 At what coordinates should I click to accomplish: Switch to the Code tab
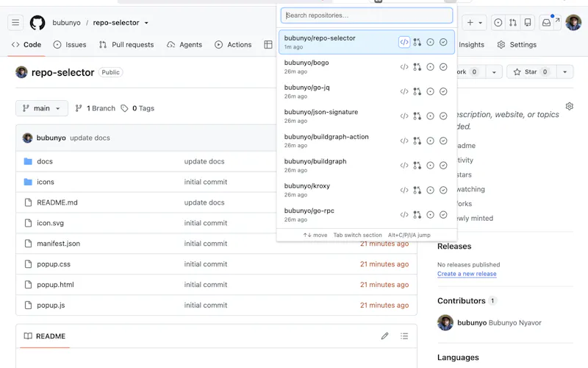tap(26, 45)
